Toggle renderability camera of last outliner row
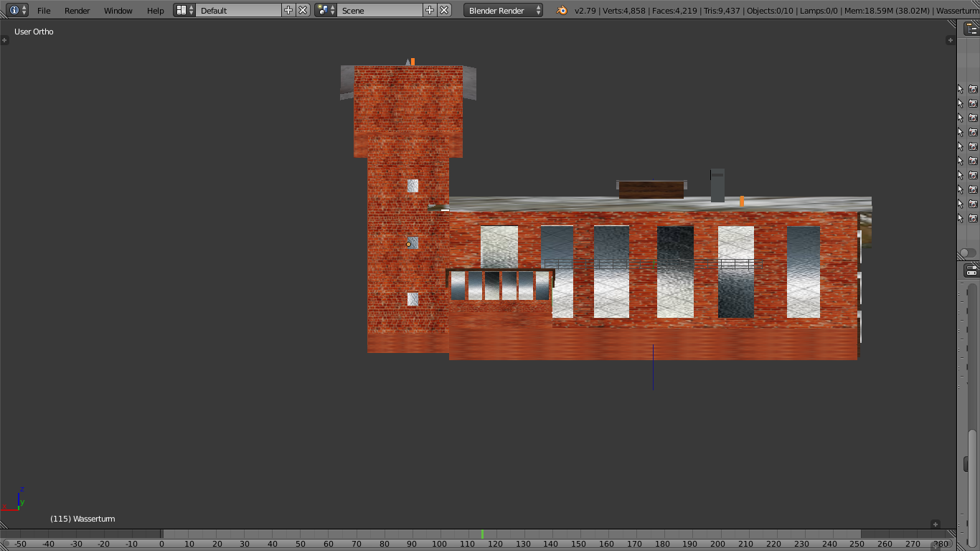980x551 pixels. 973,218
